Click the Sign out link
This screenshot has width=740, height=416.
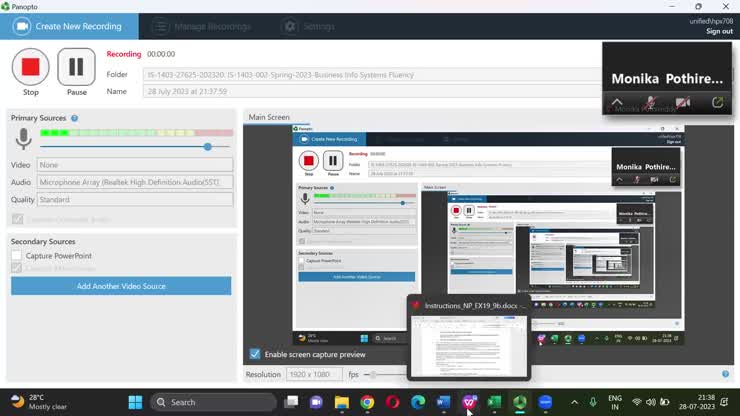pyautogui.click(x=718, y=31)
